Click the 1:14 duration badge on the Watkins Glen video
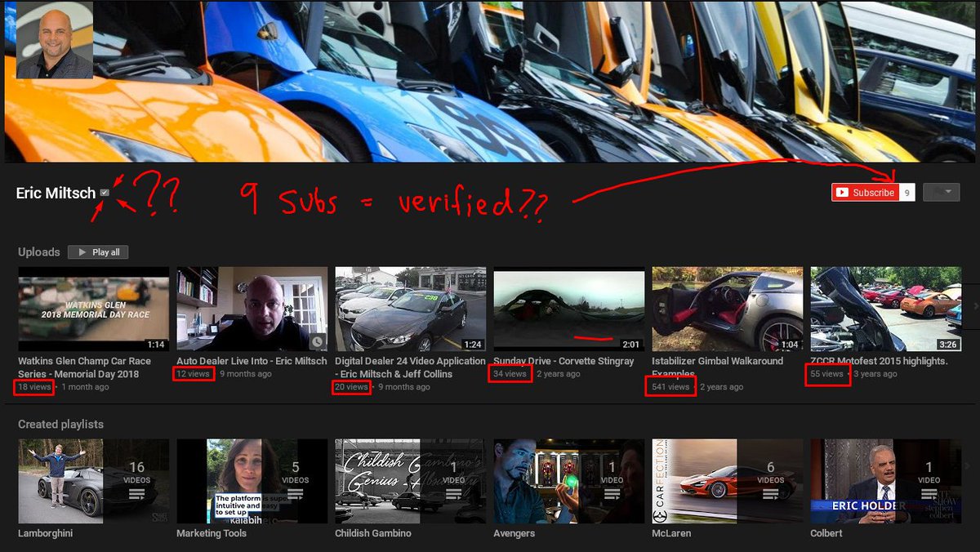 click(x=156, y=345)
